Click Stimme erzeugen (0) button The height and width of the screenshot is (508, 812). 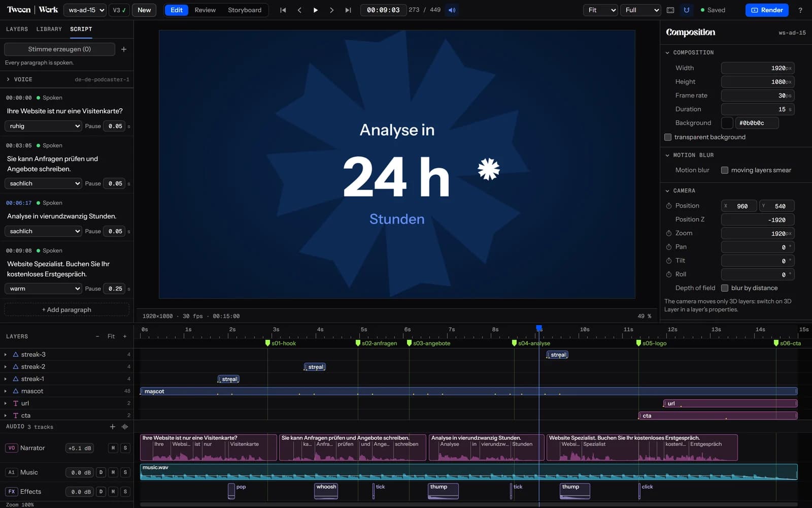point(59,49)
